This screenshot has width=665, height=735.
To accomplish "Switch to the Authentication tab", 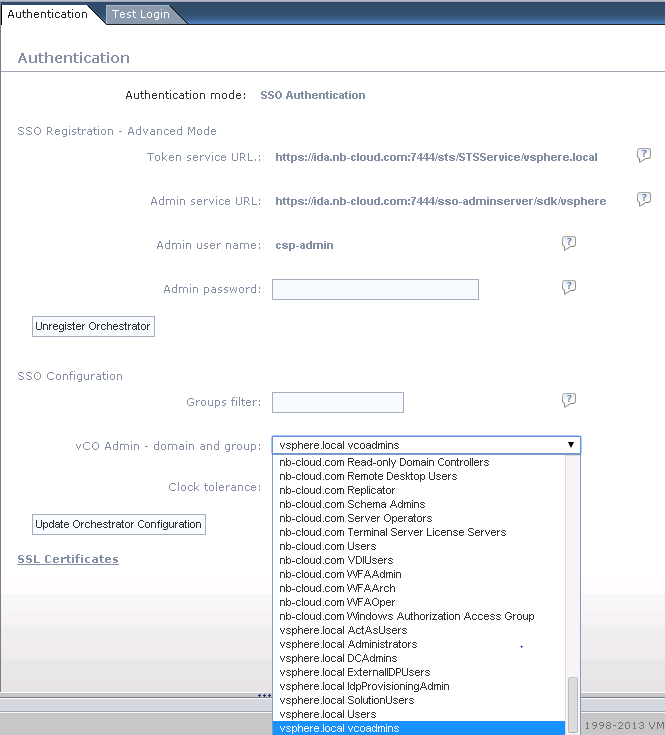I will point(47,14).
